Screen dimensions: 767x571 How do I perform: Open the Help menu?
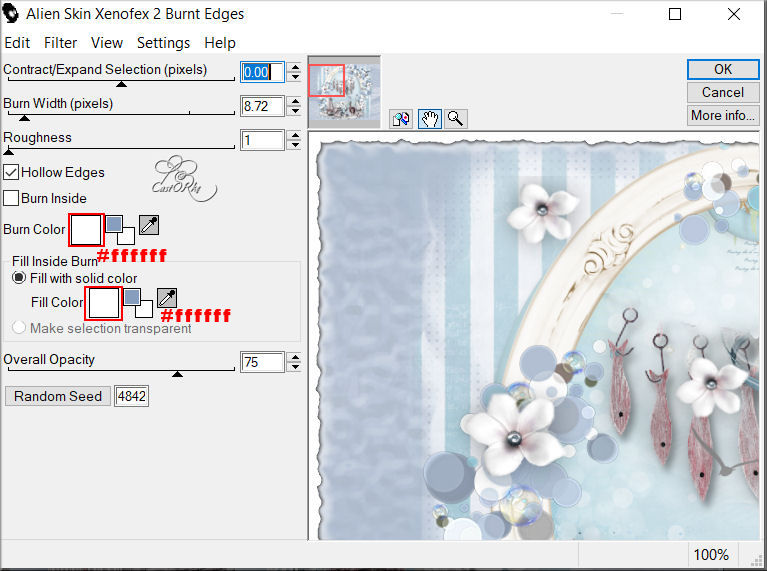coord(220,43)
